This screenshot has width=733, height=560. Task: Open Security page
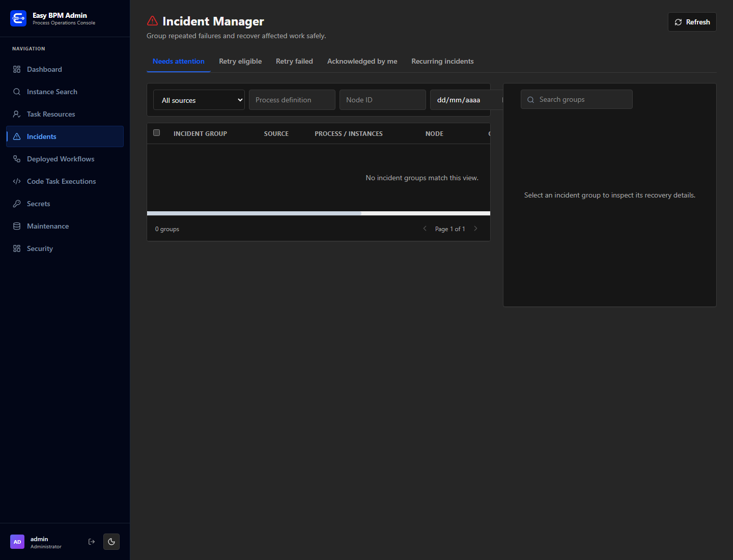coord(65,248)
